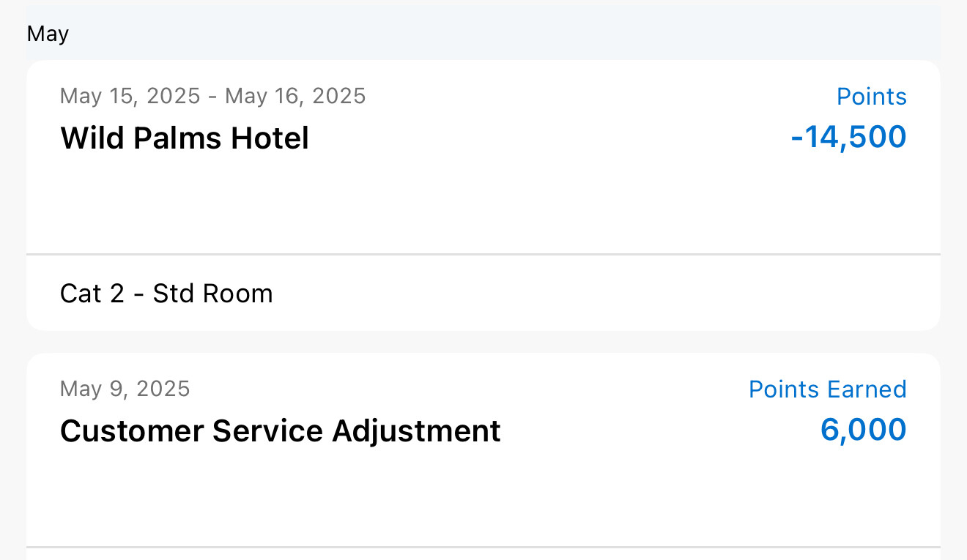Open the Customer Service Adjustment entry

[x=280, y=430]
